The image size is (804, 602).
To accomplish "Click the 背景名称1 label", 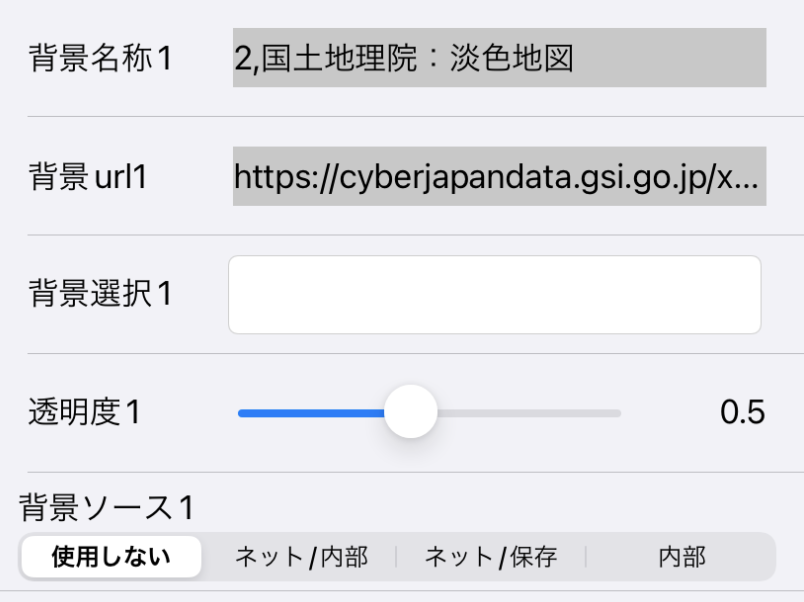I will coord(100,58).
